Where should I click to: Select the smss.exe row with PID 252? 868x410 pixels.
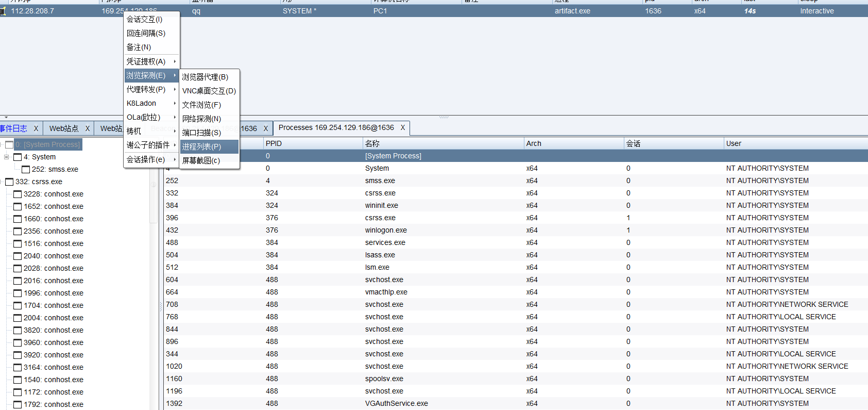click(x=516, y=181)
